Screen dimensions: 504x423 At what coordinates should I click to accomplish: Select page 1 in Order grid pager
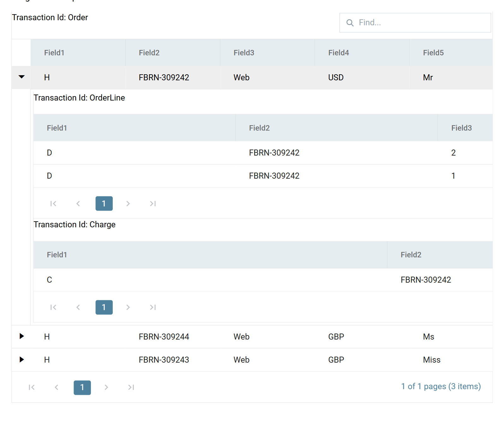(82, 388)
